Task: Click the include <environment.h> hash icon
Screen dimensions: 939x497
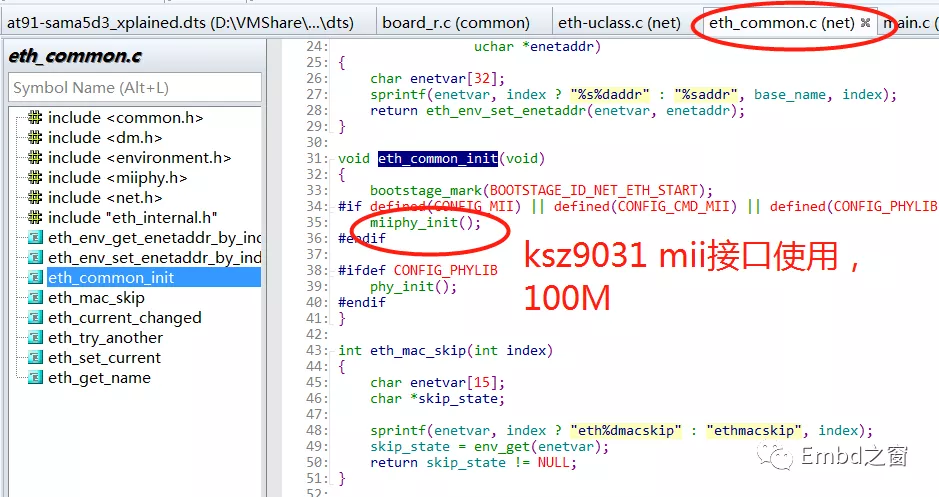Action: [x=35, y=157]
